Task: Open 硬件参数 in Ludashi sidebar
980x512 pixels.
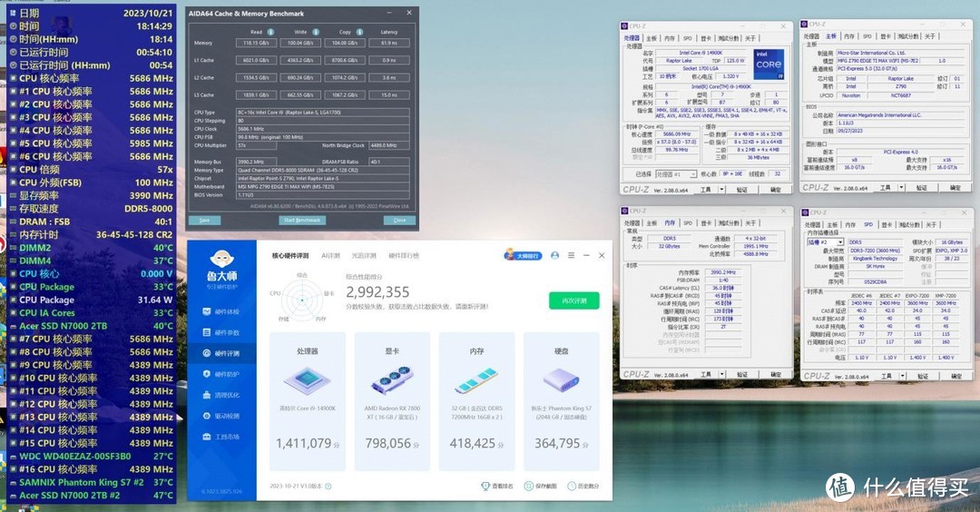Action: point(221,332)
